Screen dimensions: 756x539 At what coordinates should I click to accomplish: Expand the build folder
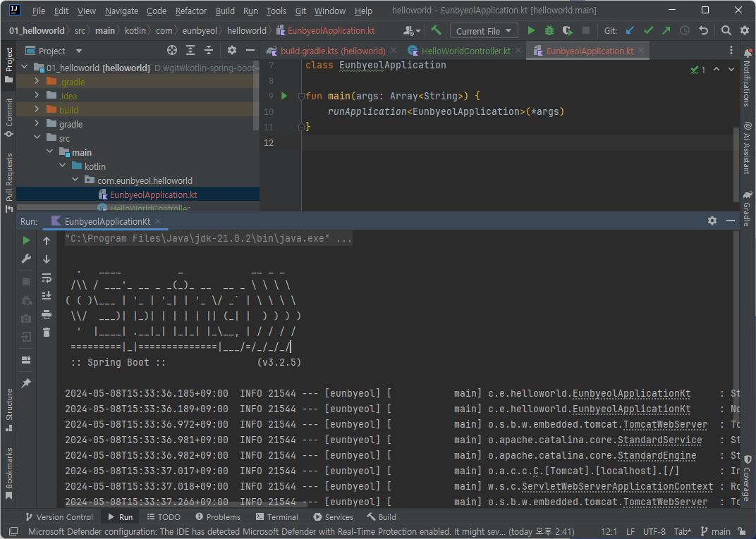[37, 110]
